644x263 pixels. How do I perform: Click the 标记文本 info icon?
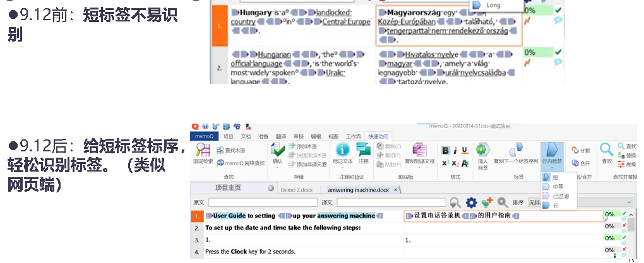(x=343, y=149)
